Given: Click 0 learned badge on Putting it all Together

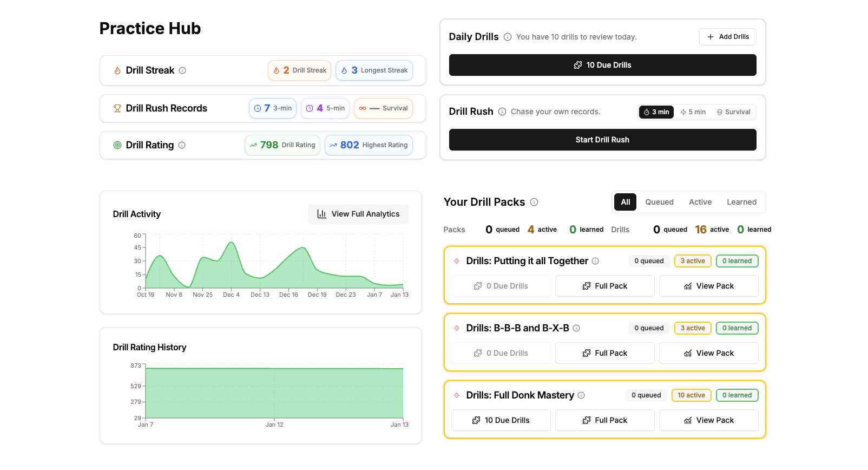Looking at the screenshot, I should point(737,261).
